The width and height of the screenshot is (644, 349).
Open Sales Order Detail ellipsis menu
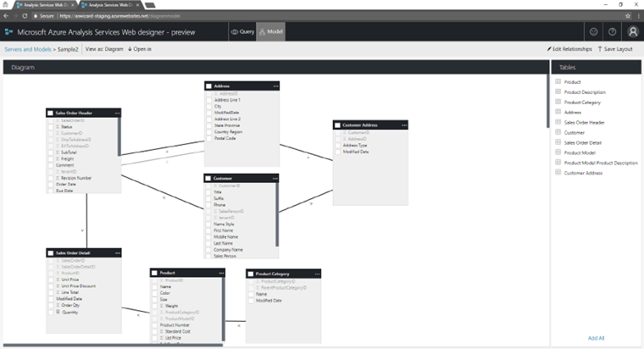118,253
